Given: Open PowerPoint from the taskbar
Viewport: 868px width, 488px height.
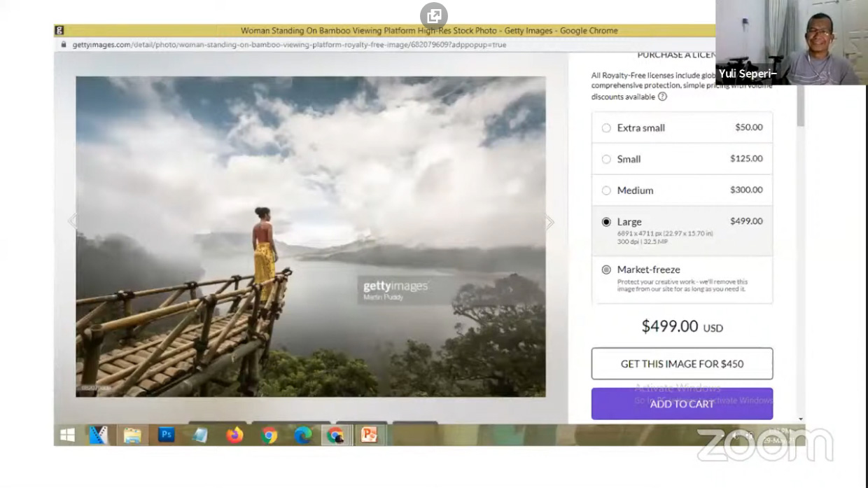Looking at the screenshot, I should click(369, 435).
